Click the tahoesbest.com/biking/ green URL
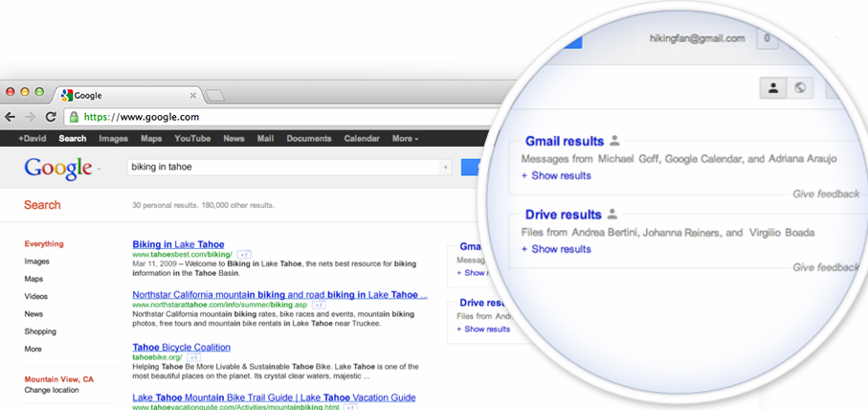Image resolution: width=868 pixels, height=410 pixels. click(x=182, y=254)
